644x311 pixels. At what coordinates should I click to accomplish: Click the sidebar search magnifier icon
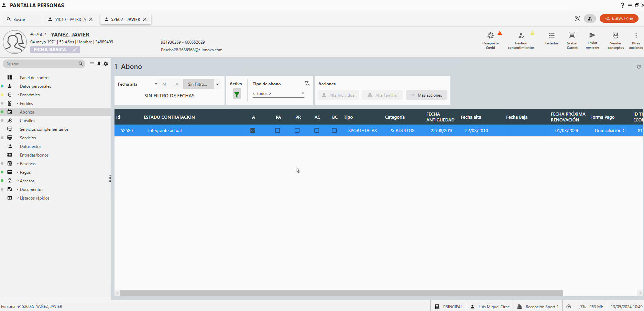(81, 64)
